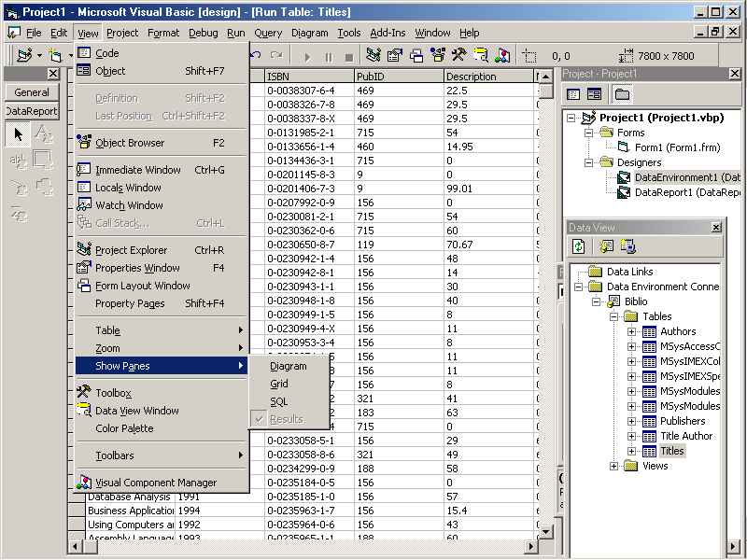
Task: Click the Break pause toolbar button
Action: pyautogui.click(x=329, y=57)
